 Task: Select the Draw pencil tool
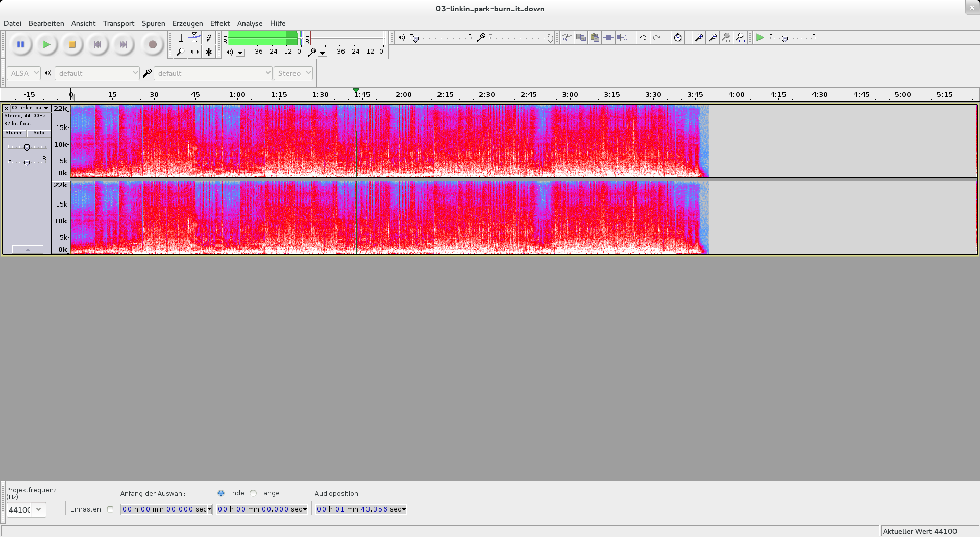pos(209,38)
